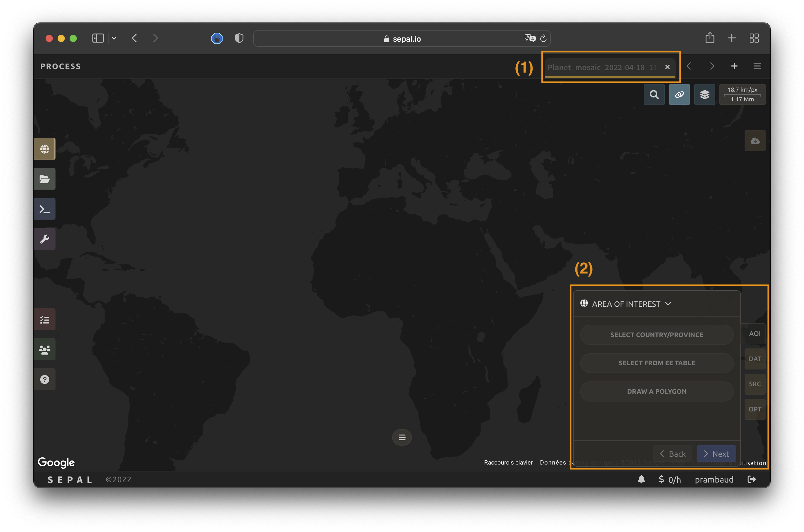Image resolution: width=804 pixels, height=532 pixels.
Task: Toggle the linked maps chain button
Action: tap(679, 95)
